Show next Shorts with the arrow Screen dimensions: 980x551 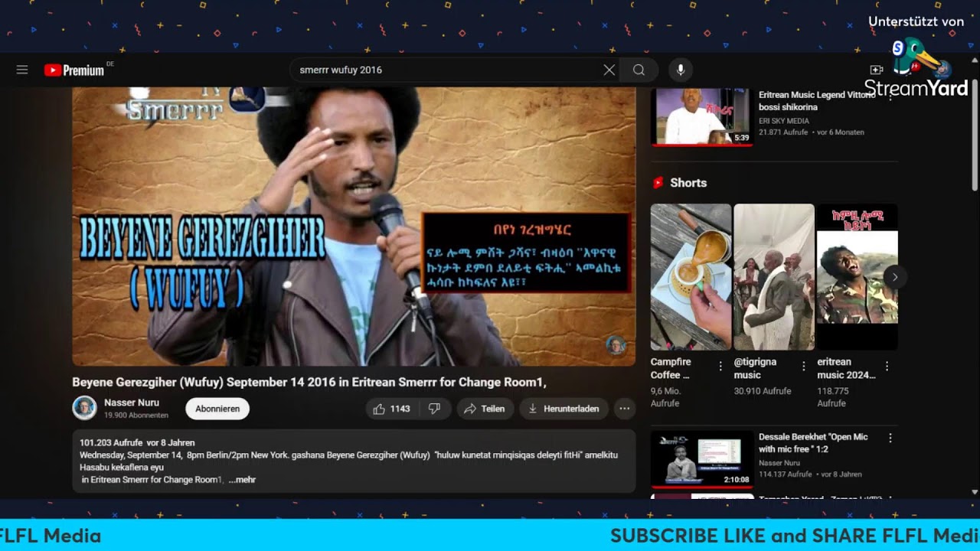894,277
